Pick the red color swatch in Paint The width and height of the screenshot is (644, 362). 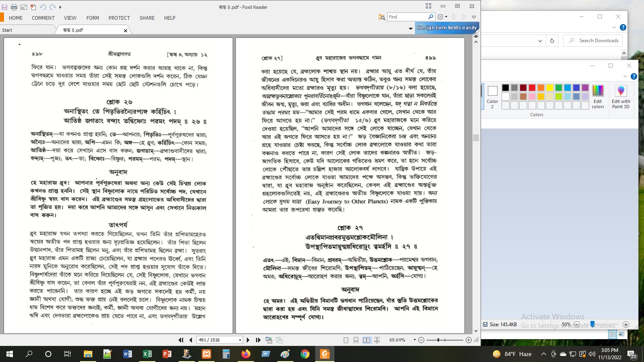[x=532, y=88]
